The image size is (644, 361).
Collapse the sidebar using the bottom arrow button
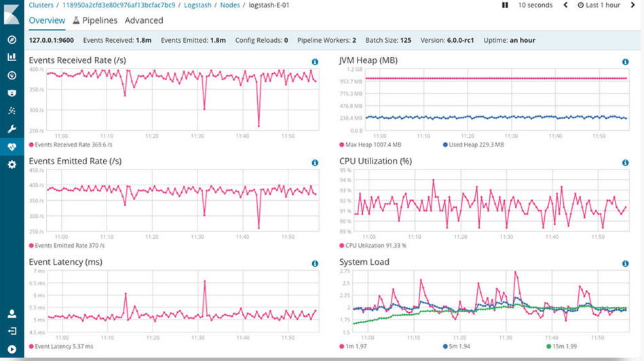click(x=12, y=349)
